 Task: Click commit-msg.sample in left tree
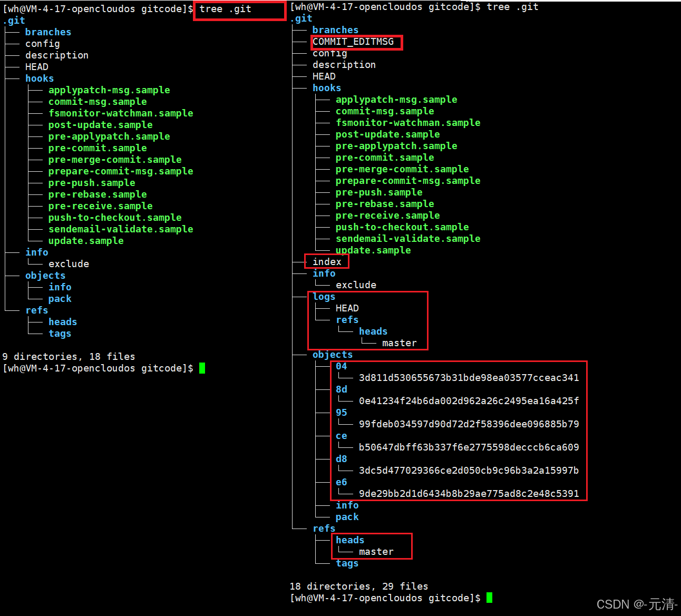[98, 102]
